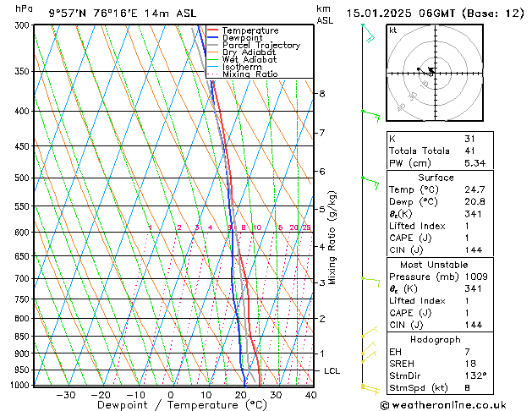Click the Surface Temp value 24.7
This screenshot has height=411, width=532.
[474, 189]
